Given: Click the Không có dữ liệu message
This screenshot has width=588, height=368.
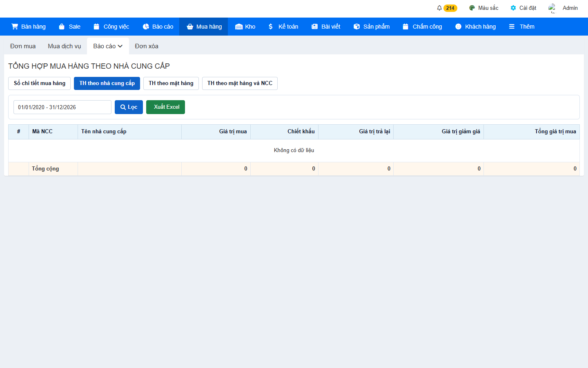Looking at the screenshot, I should pos(294,150).
